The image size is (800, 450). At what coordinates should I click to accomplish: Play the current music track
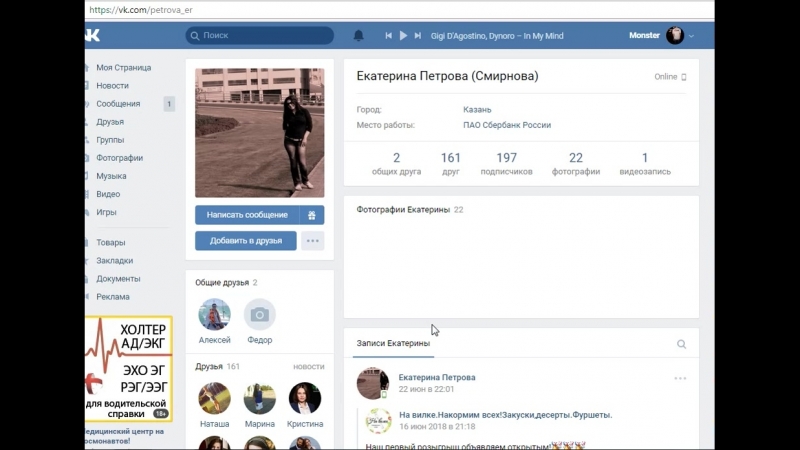tap(403, 36)
